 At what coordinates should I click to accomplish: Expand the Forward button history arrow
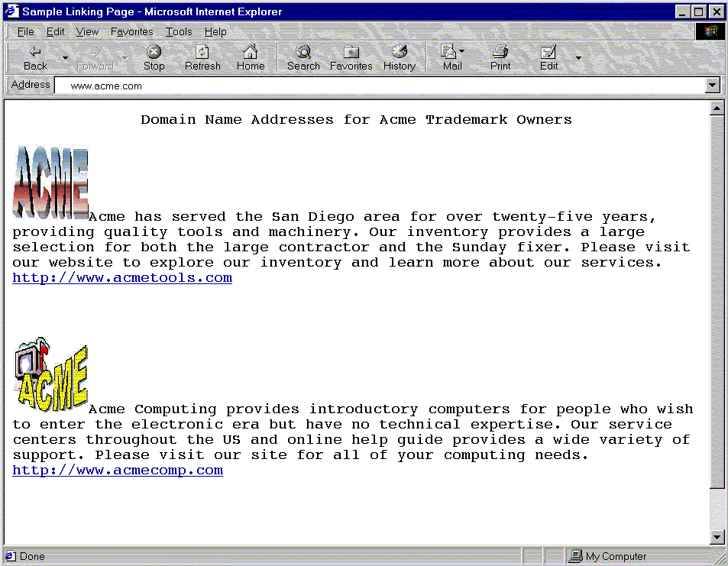point(125,58)
